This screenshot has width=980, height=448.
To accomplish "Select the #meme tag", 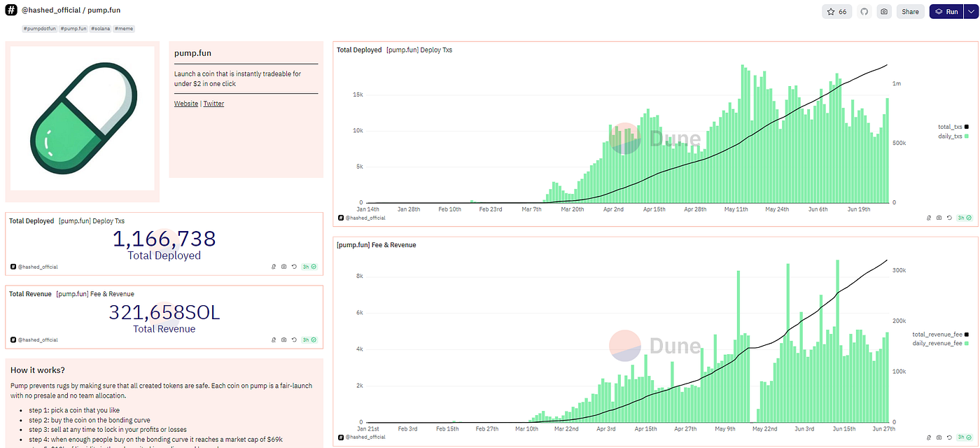I will tap(124, 29).
